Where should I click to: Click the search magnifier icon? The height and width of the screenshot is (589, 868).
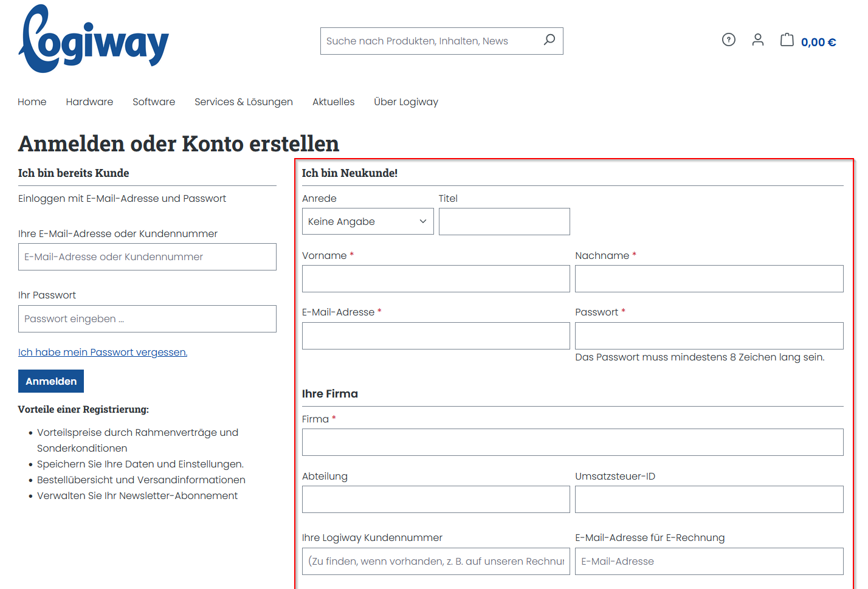tap(549, 40)
